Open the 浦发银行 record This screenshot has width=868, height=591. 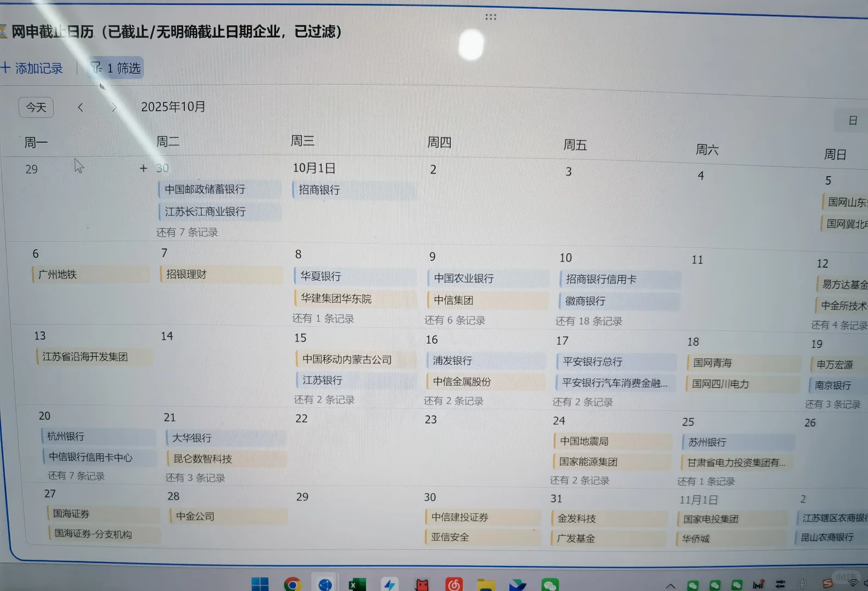(486, 361)
